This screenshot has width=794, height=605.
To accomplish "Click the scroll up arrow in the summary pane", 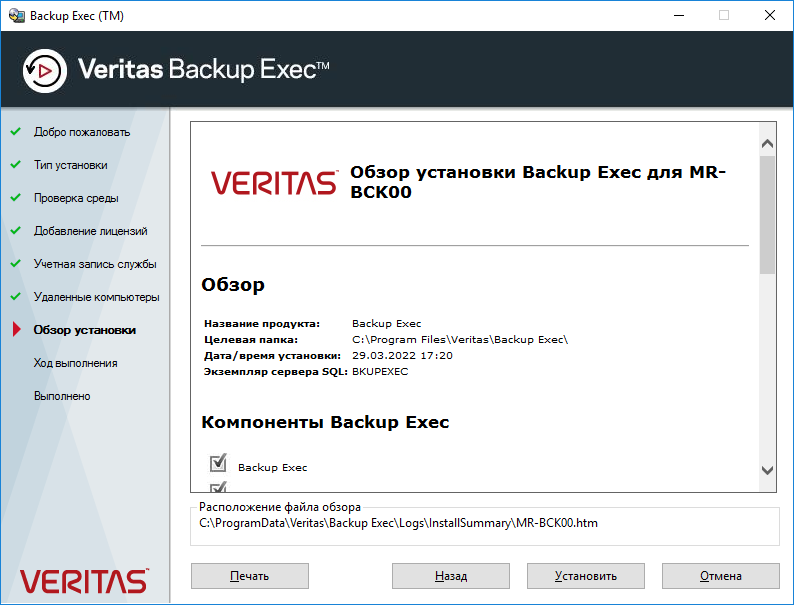I will pos(767,144).
